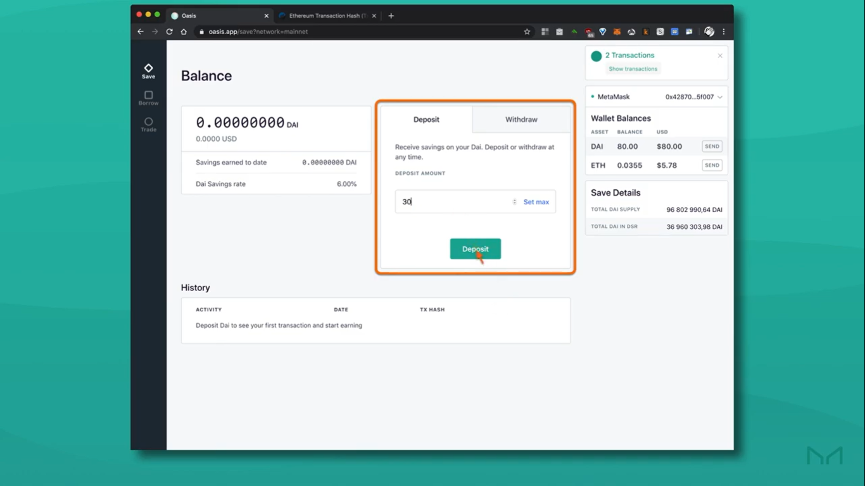Image resolution: width=866 pixels, height=487 pixels.
Task: Dismiss the 2 Transactions notification
Action: [x=720, y=56]
